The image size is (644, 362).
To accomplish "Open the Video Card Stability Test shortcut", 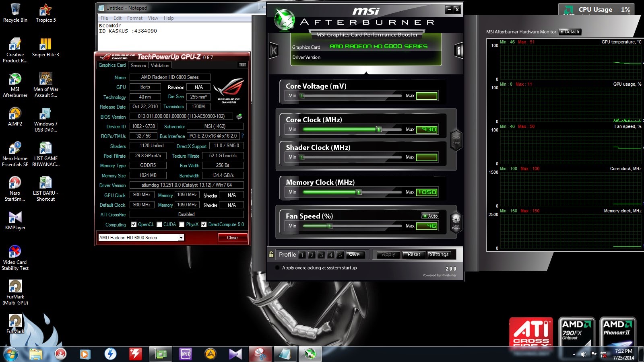I will point(15,257).
